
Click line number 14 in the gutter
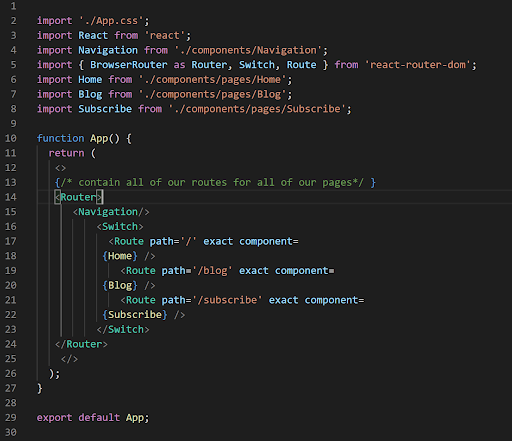[10, 197]
